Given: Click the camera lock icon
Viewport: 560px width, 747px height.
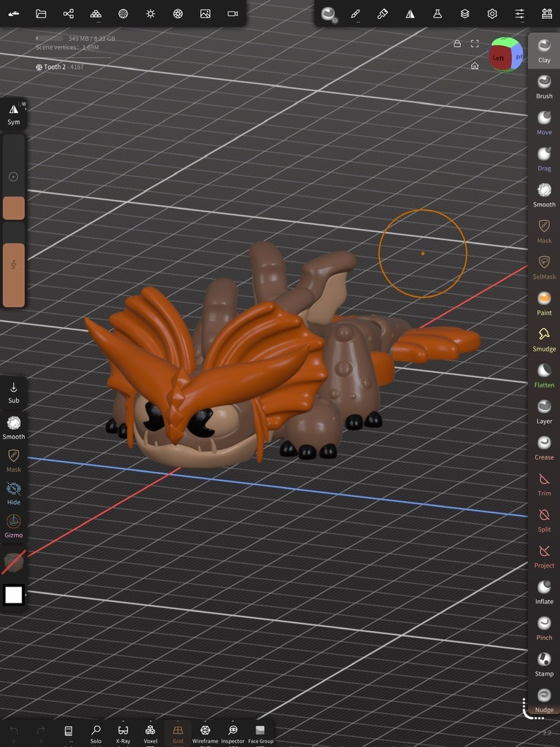Looking at the screenshot, I should pyautogui.click(x=457, y=44).
